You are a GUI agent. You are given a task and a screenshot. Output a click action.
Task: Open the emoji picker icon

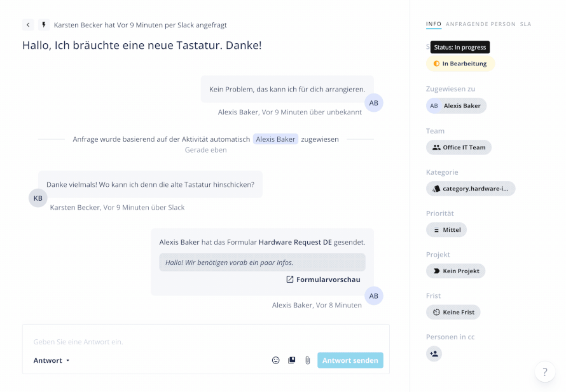[x=276, y=360]
